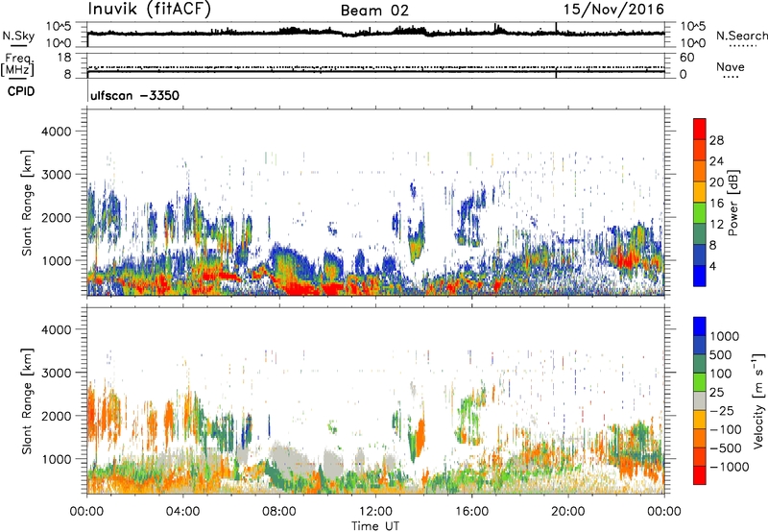Select the 60 tick on Nave axis
This screenshot has height=532, width=768.
[x=686, y=58]
